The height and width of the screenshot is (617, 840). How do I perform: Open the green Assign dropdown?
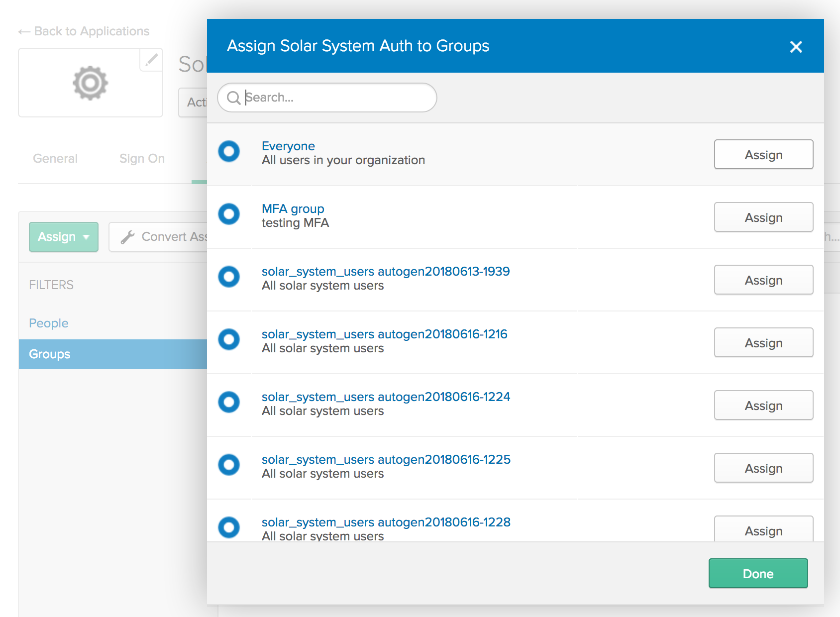pyautogui.click(x=63, y=237)
